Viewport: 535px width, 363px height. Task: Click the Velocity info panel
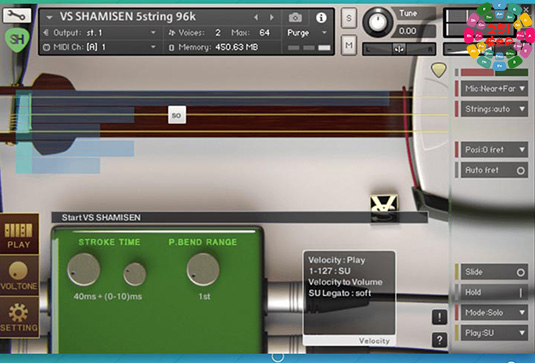point(349,298)
